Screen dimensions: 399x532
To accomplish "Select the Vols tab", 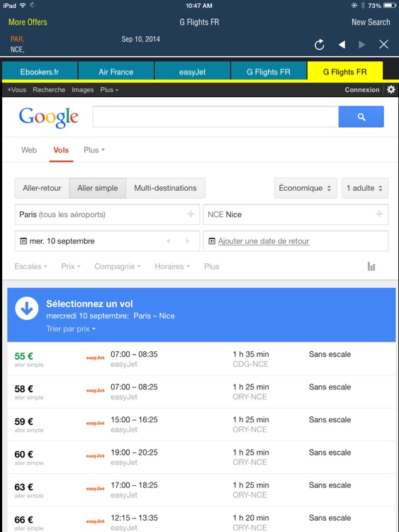I will (x=61, y=150).
